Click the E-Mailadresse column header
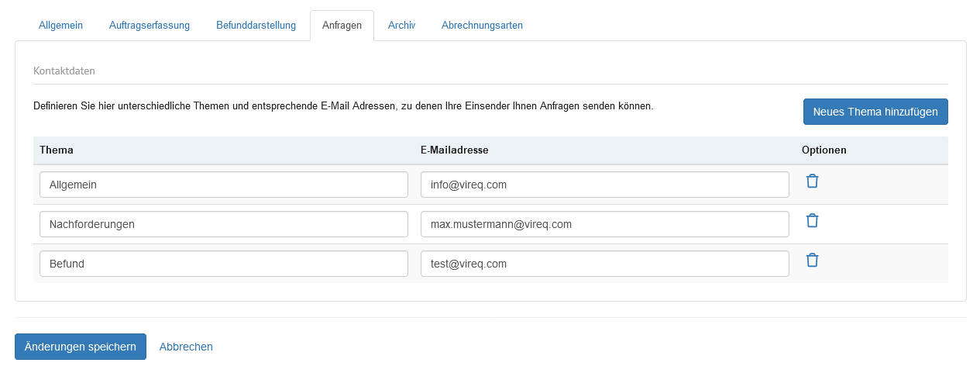The width and height of the screenshot is (980, 373). (x=454, y=150)
